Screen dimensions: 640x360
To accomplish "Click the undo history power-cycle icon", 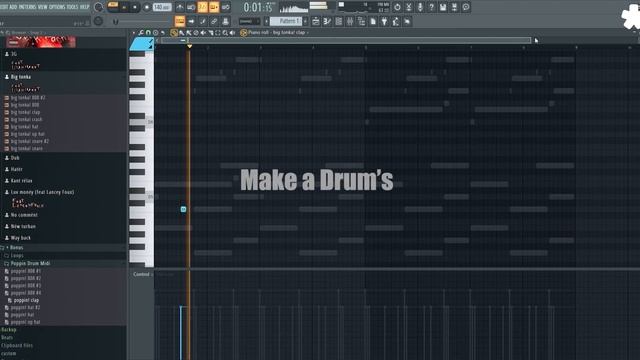I will click(397, 7).
